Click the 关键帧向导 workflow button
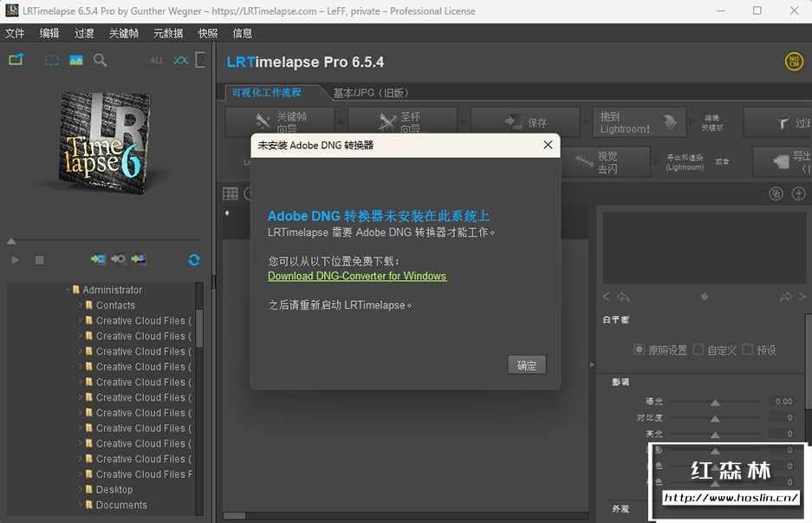 (280, 121)
